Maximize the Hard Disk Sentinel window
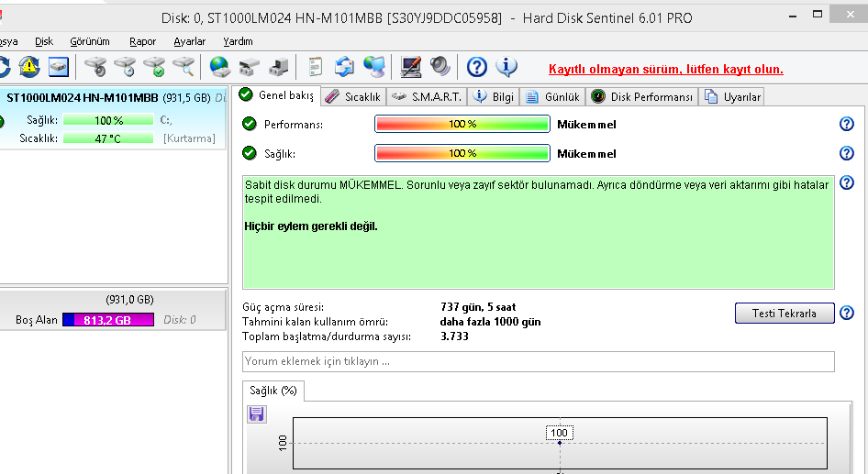Screen dimensions: 868x474 click(x=817, y=15)
